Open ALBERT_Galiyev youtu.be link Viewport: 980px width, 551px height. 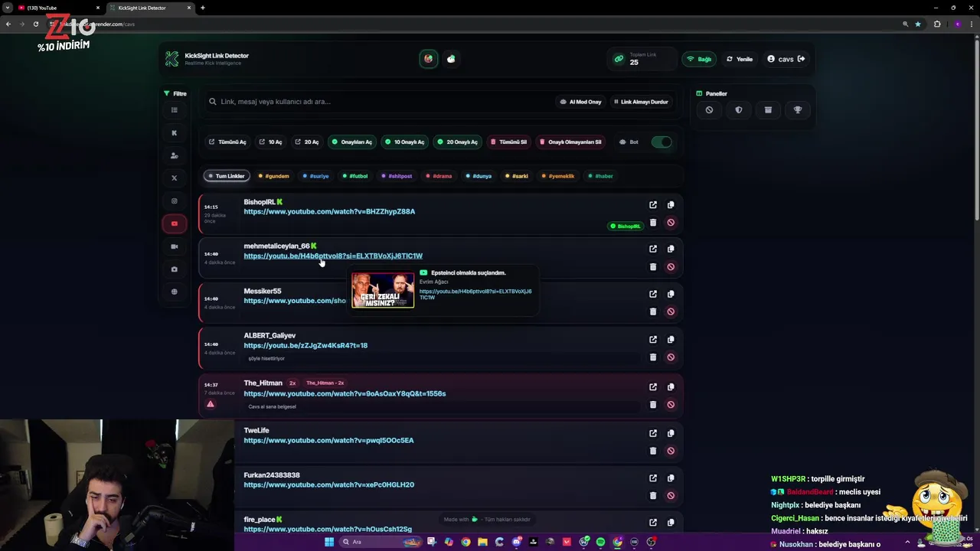[305, 345]
